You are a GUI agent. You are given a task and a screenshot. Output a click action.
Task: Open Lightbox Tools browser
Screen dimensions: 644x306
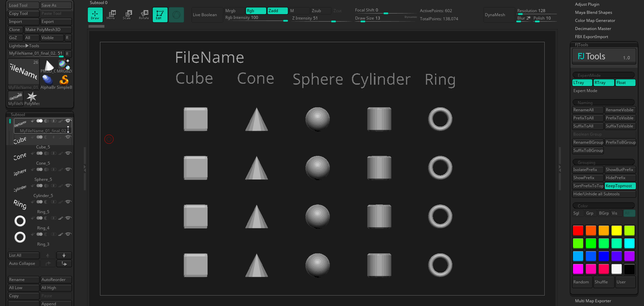pos(40,46)
